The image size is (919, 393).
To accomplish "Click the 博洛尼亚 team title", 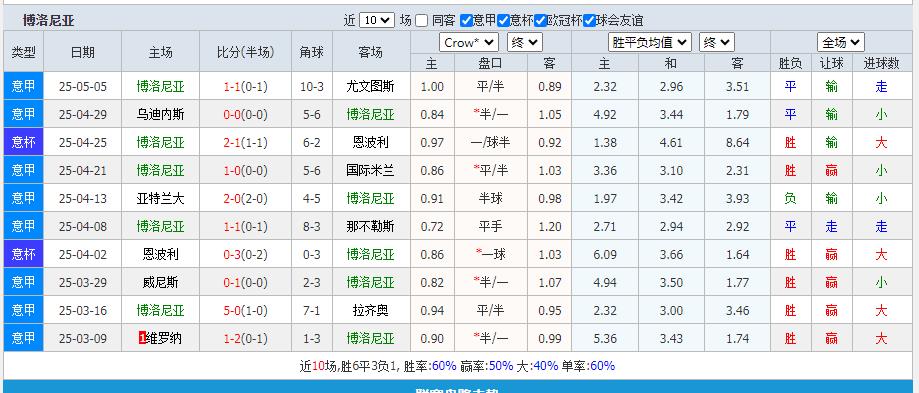I will (49, 21).
